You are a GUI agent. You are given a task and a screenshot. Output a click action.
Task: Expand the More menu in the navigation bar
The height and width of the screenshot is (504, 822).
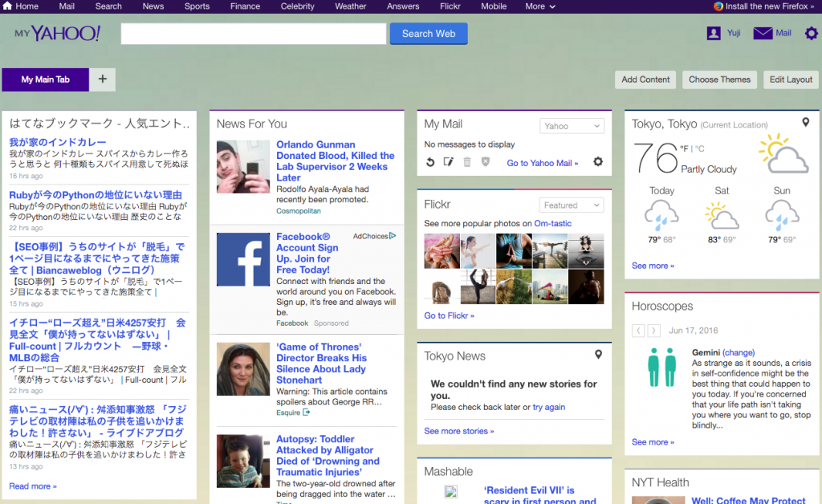point(539,6)
